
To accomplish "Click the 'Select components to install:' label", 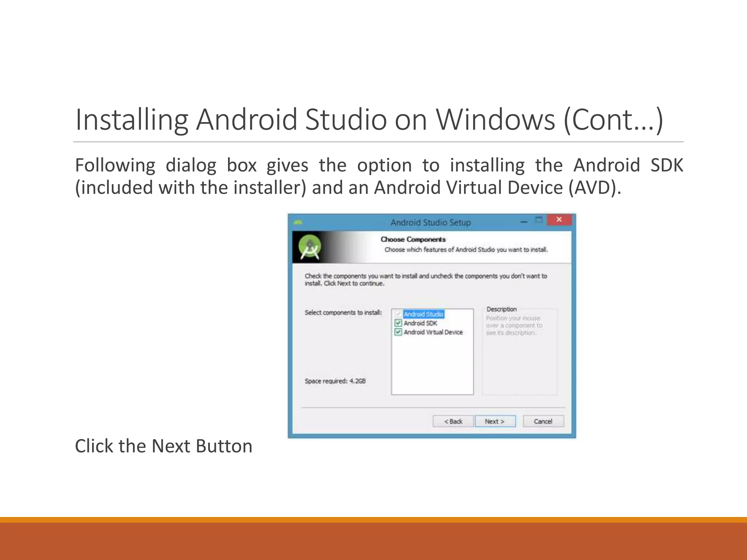I will point(343,312).
